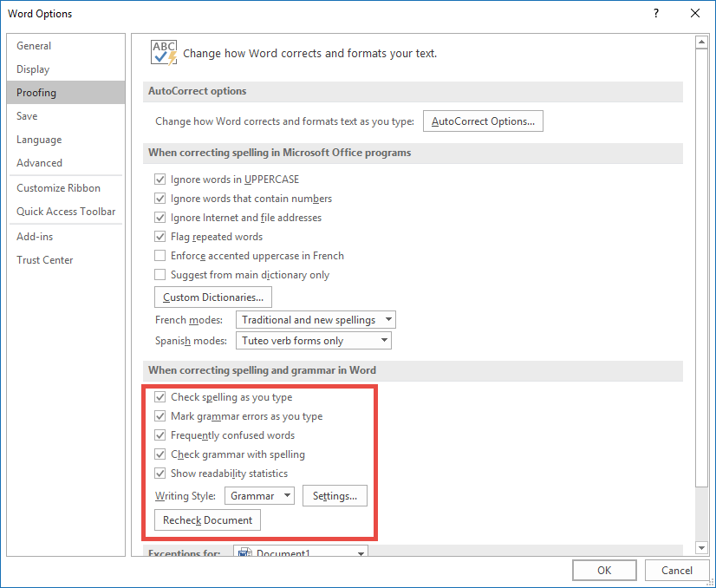Open the Add-ins category
This screenshot has height=588, width=716.
pos(66,236)
